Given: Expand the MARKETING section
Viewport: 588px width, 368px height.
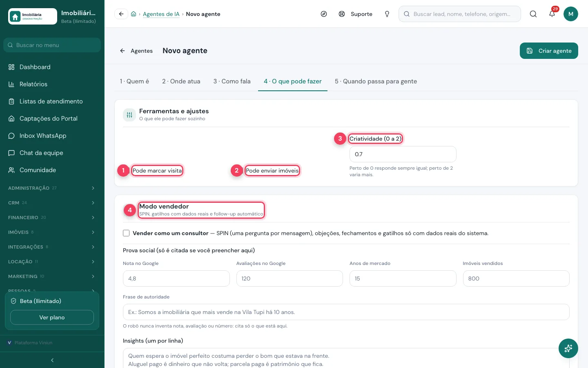Looking at the screenshot, I should (52, 276).
